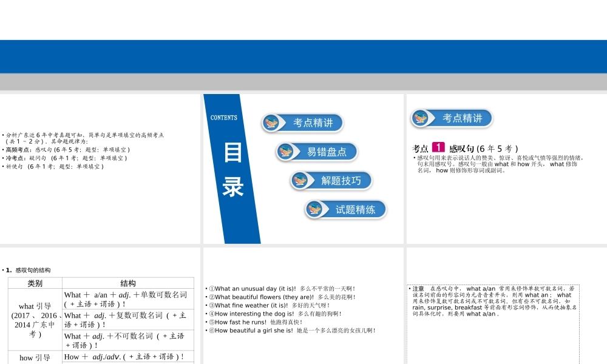
Task: Click the What + a/an + adj. row
Action: pos(128,299)
